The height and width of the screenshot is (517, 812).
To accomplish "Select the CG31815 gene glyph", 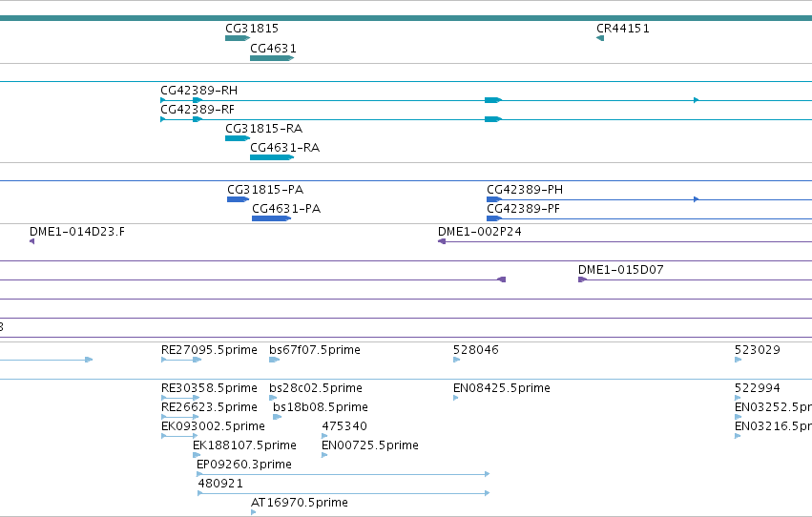I will point(238,38).
